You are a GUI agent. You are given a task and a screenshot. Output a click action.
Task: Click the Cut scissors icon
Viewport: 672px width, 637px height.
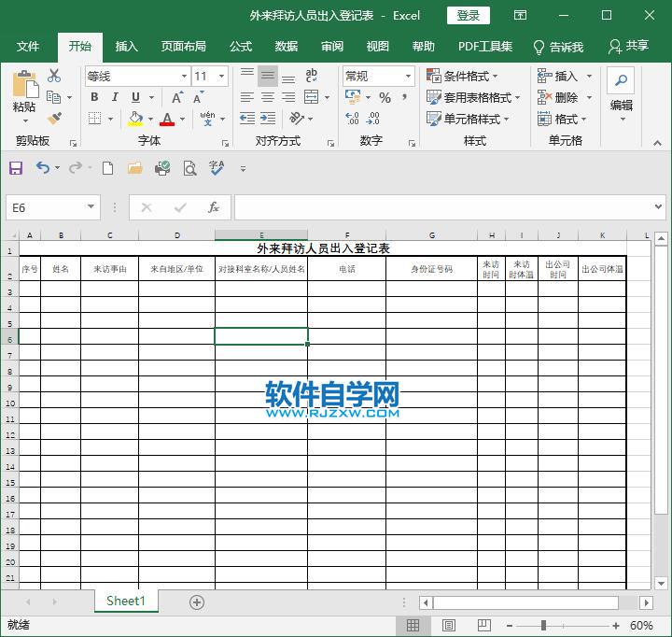coord(54,76)
